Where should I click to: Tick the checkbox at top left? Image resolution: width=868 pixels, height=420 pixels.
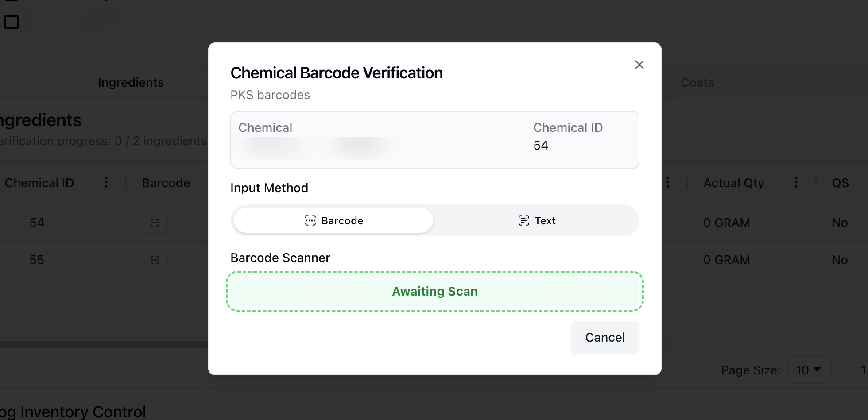coord(12,22)
